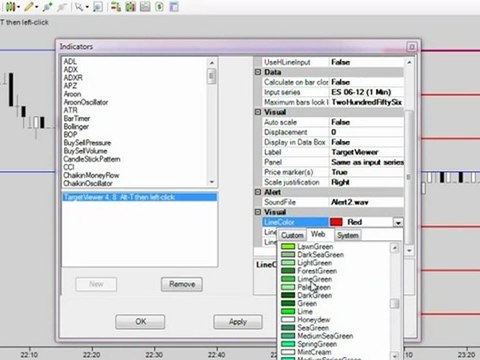Viewport: 480px width, 360px height.
Task: Select CandleStickPattern in the indicator list
Action: pyautogui.click(x=92, y=159)
